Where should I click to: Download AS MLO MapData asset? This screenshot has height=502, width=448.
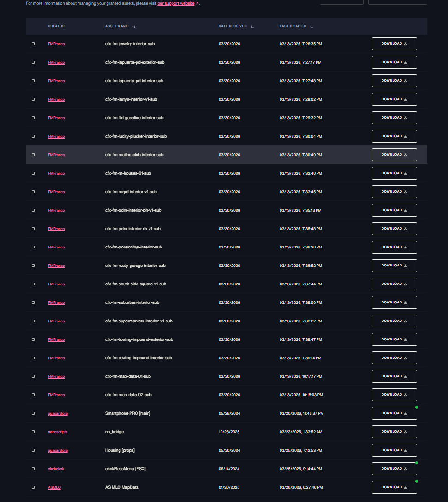click(x=394, y=487)
